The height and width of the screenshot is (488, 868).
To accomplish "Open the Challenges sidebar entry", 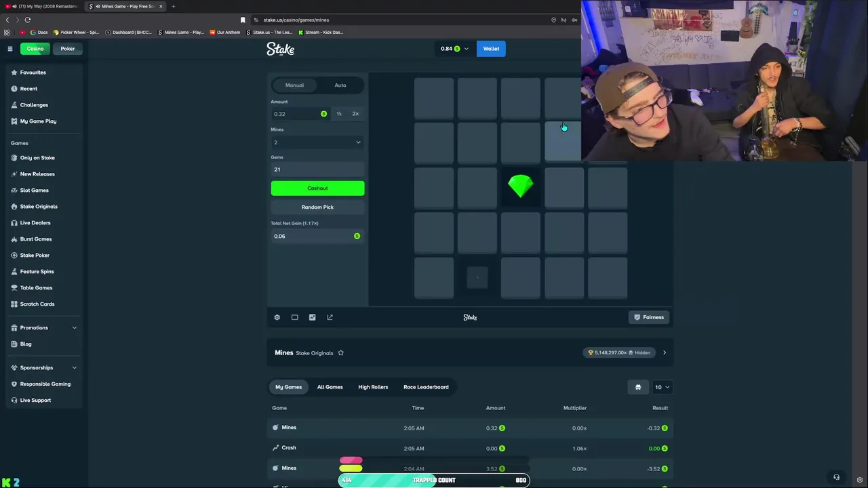I will (x=34, y=105).
